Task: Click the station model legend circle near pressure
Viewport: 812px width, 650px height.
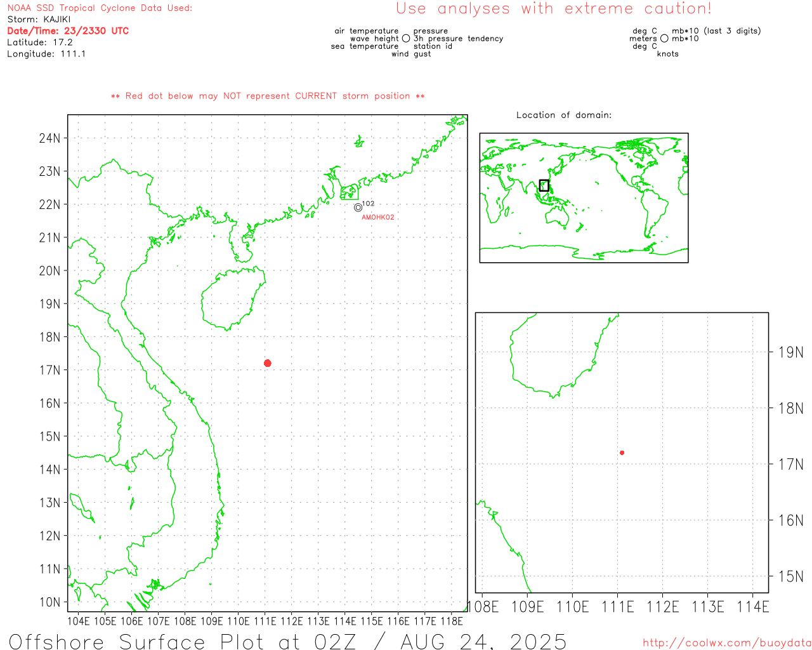Action: pos(406,39)
